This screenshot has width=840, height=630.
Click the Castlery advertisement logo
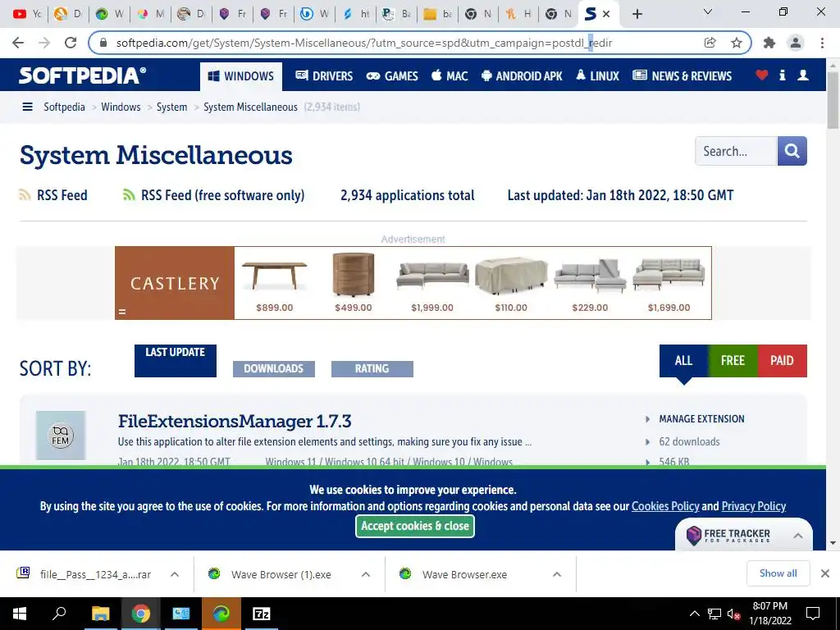coord(175,283)
